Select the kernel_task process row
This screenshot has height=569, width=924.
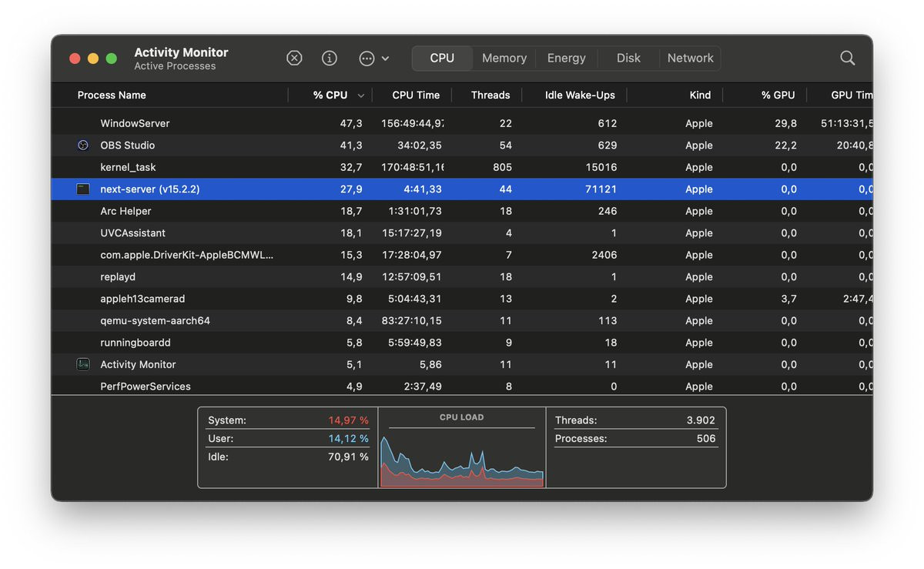pyautogui.click(x=462, y=167)
